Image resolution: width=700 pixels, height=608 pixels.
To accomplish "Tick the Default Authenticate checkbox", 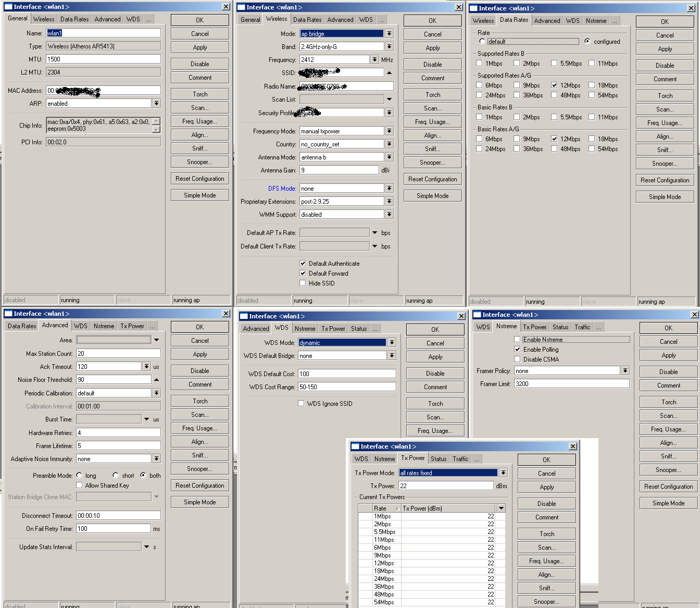I will pyautogui.click(x=303, y=263).
